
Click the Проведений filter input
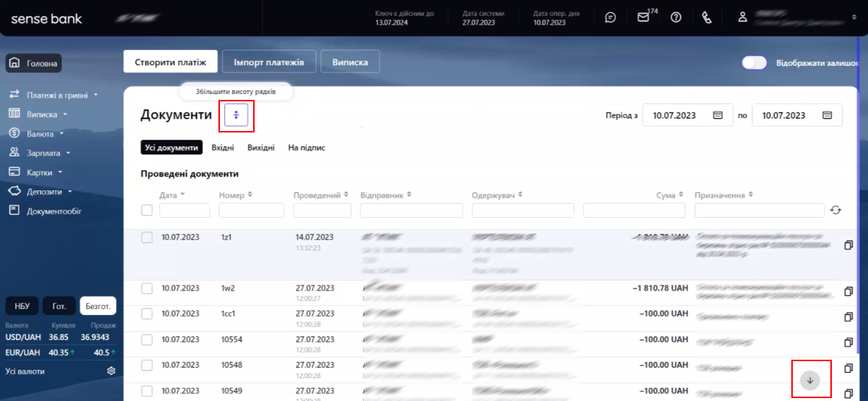tap(322, 210)
